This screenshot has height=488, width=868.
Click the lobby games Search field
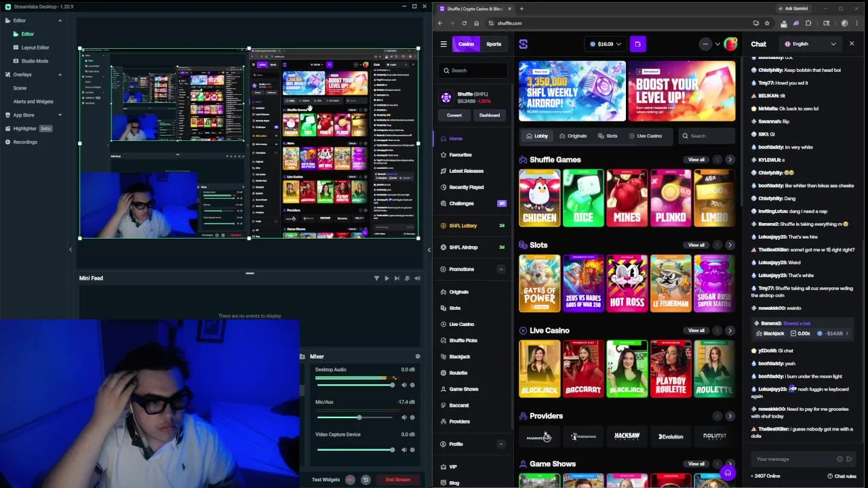coord(708,136)
